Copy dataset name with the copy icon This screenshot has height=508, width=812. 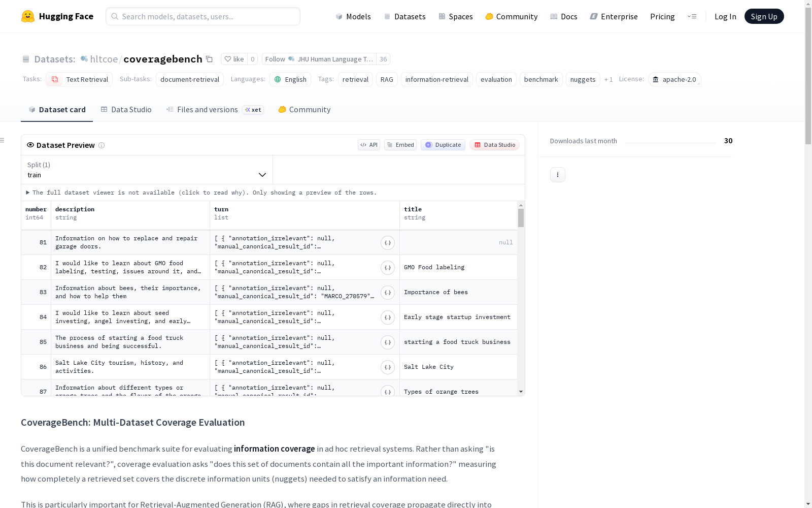209,59
